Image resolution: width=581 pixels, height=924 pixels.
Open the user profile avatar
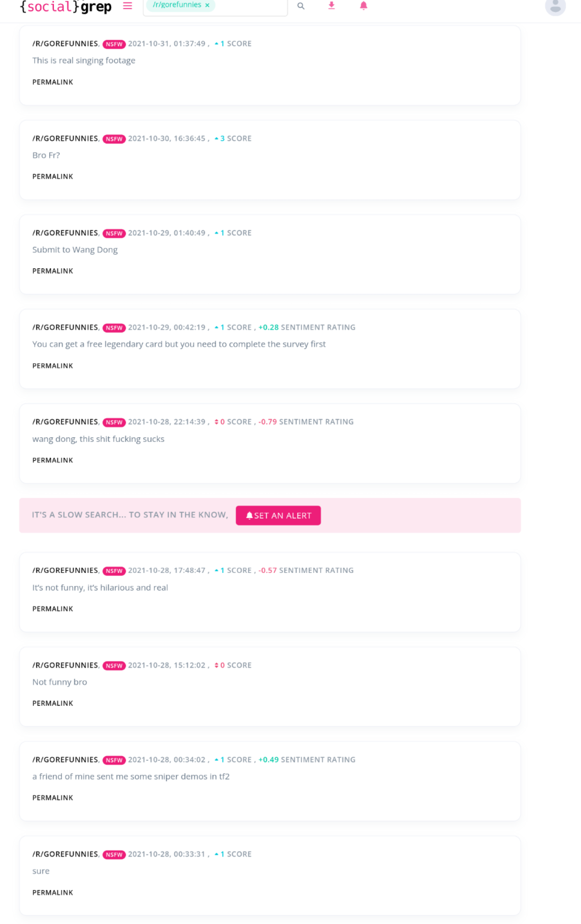pos(555,6)
